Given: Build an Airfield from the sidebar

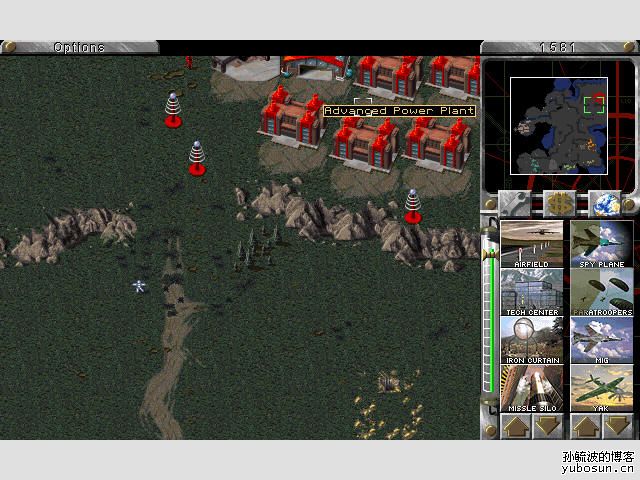Looking at the screenshot, I should (532, 244).
